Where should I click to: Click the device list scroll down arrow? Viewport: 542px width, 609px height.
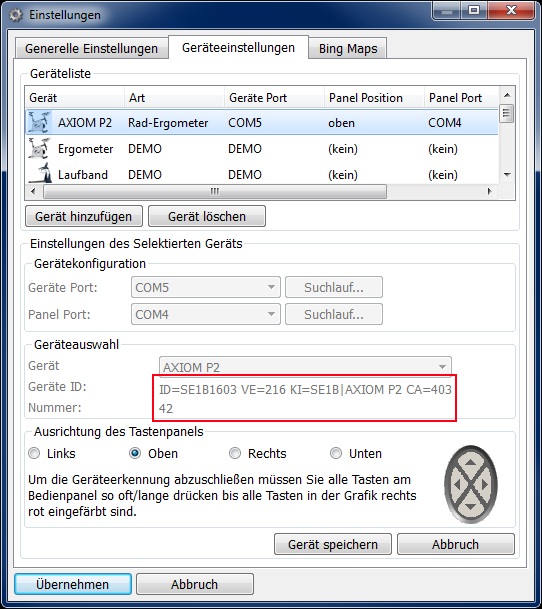pyautogui.click(x=507, y=175)
